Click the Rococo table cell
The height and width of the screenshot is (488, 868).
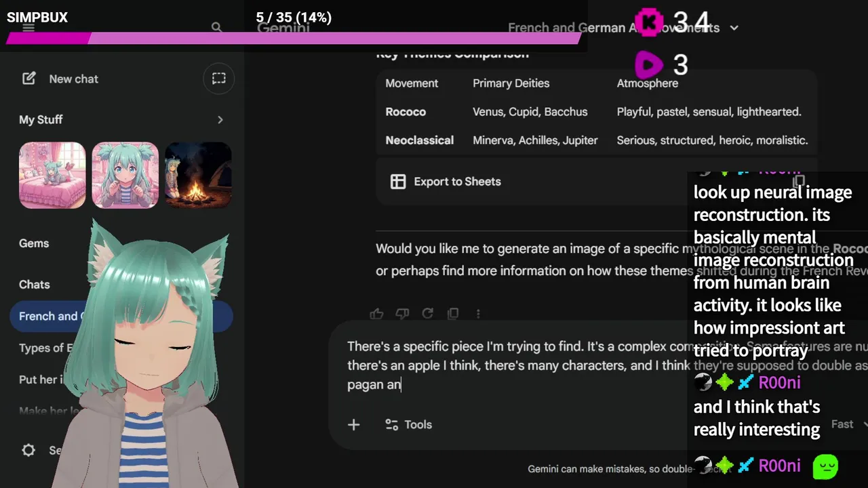point(406,112)
